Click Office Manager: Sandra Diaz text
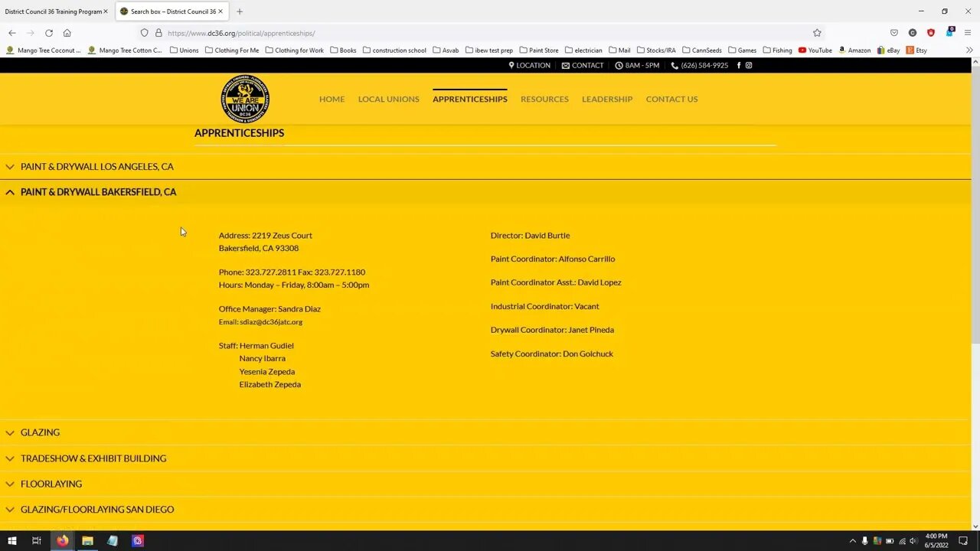This screenshot has width=980, height=551. pos(269,309)
